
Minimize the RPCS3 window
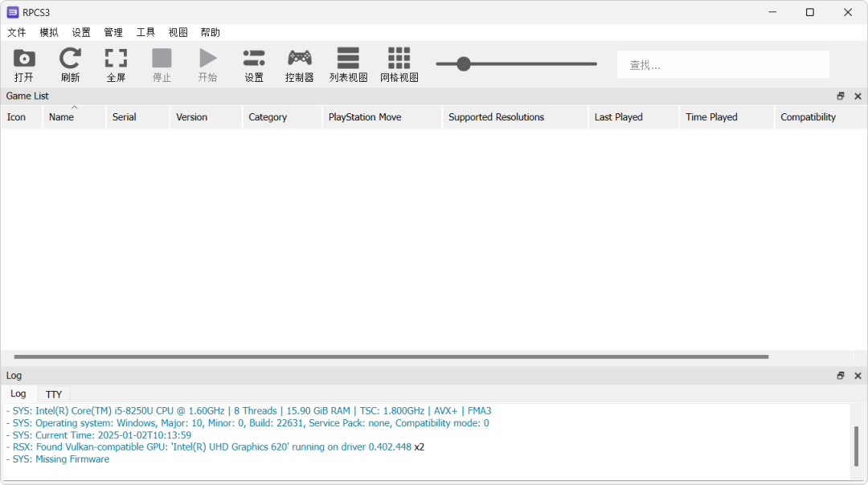click(x=772, y=12)
